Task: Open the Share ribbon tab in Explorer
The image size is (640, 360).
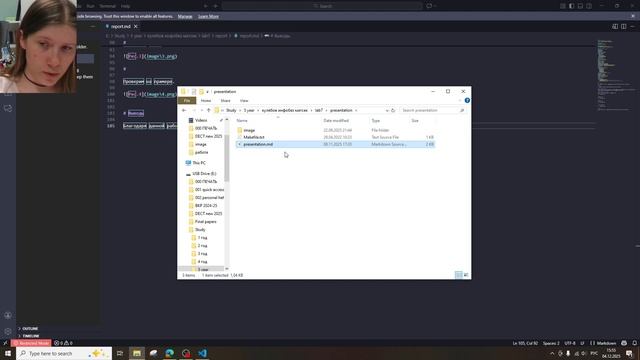Action: 225,100
